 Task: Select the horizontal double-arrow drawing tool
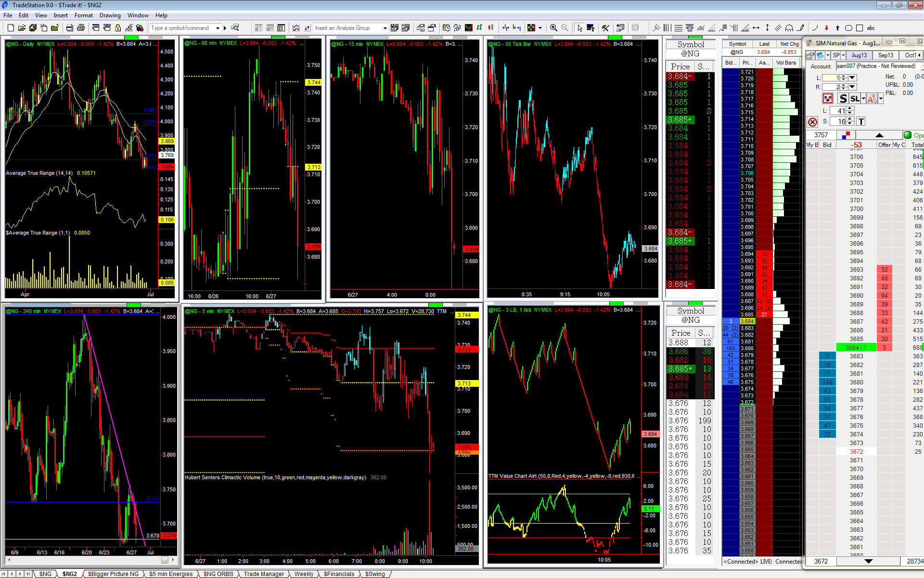point(756,28)
